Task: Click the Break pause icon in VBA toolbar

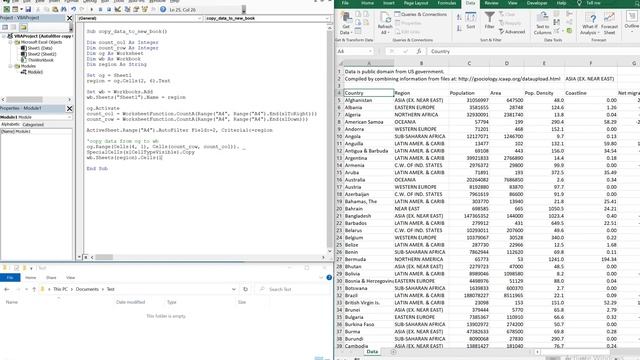Action: pos(100,9)
